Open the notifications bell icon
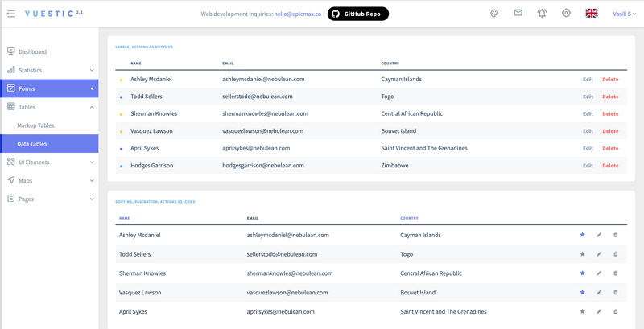The image size is (644, 329). [x=542, y=14]
